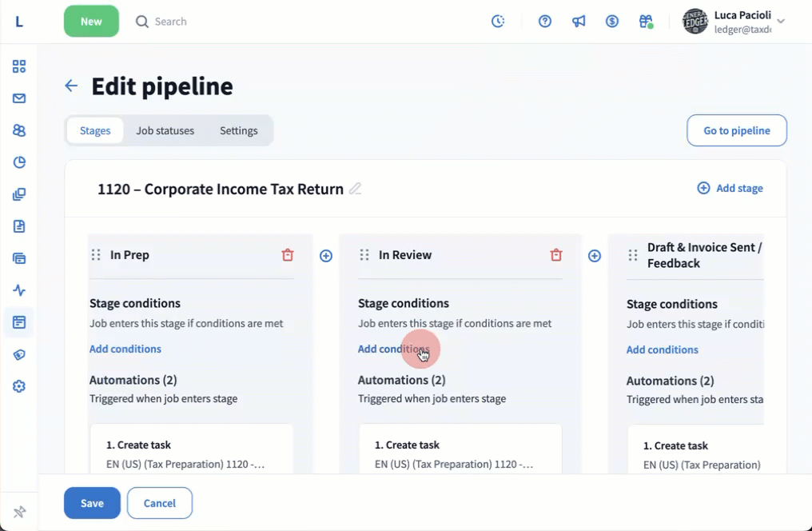Expand the Luca Pacioli account menu
This screenshot has width=812, height=531.
[781, 22]
